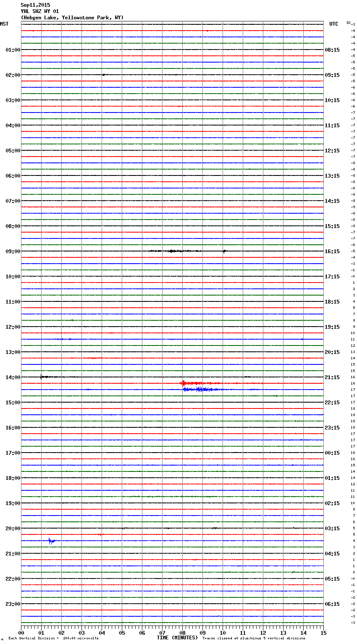Select the 06:00 MST time label
This screenshot has width=357, height=644.
[13, 176]
